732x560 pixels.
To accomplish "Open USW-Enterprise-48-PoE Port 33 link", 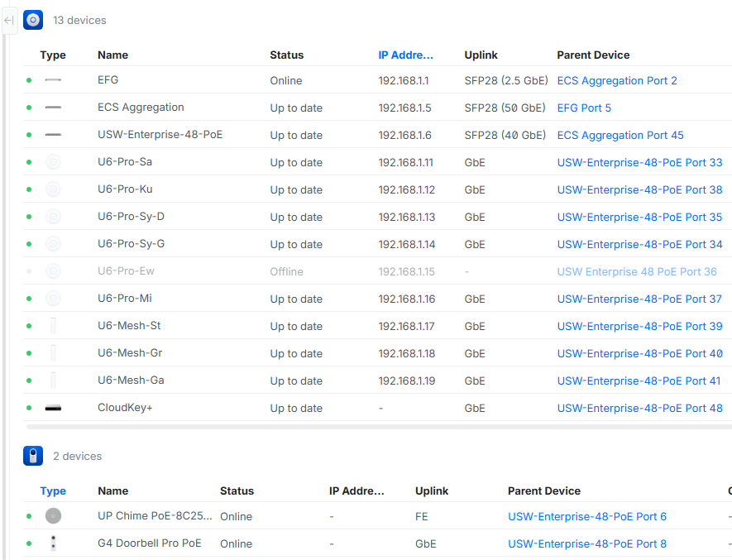I will [x=639, y=162].
